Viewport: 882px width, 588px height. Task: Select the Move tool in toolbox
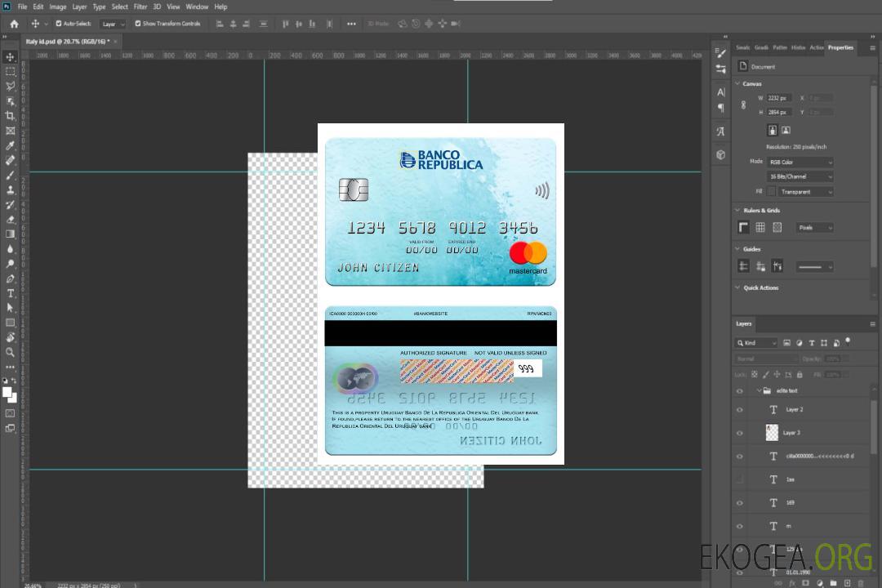click(x=10, y=57)
